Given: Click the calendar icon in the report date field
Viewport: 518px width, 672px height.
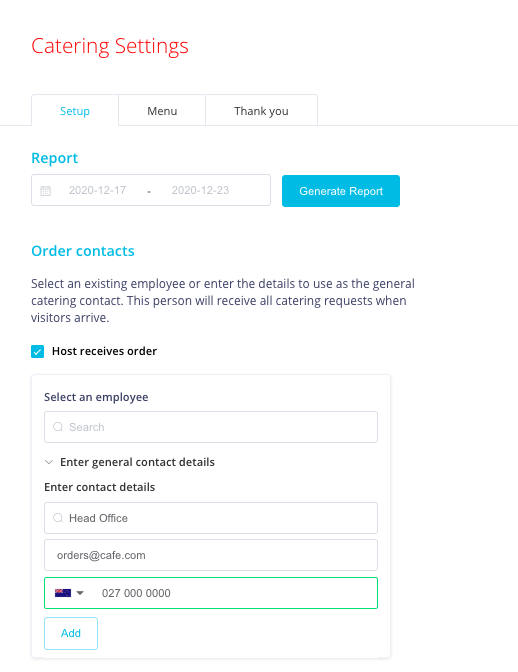Looking at the screenshot, I should [x=45, y=191].
